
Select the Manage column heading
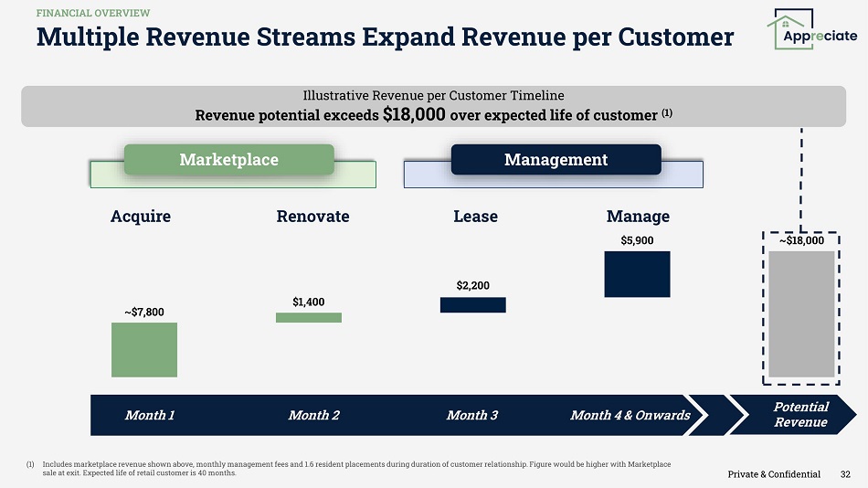coord(638,217)
